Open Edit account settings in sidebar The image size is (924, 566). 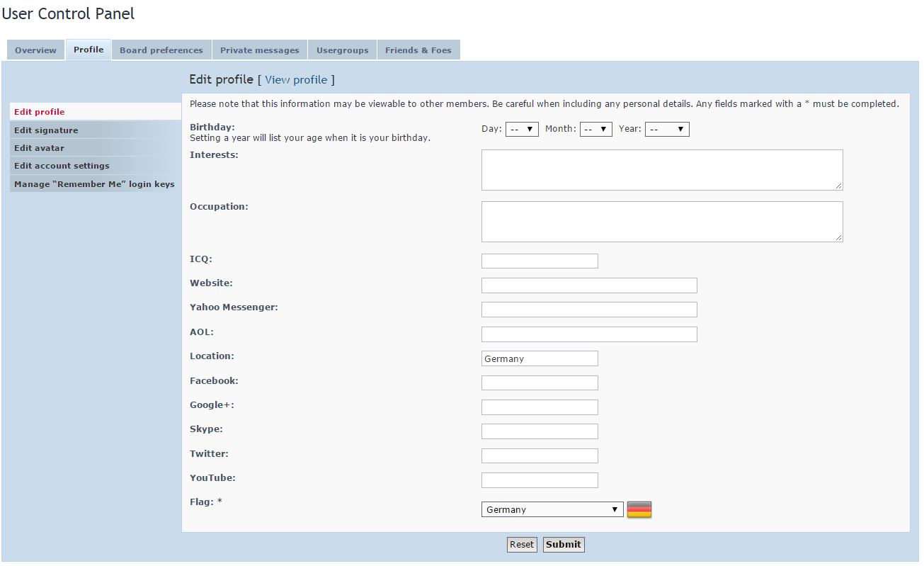(x=62, y=166)
